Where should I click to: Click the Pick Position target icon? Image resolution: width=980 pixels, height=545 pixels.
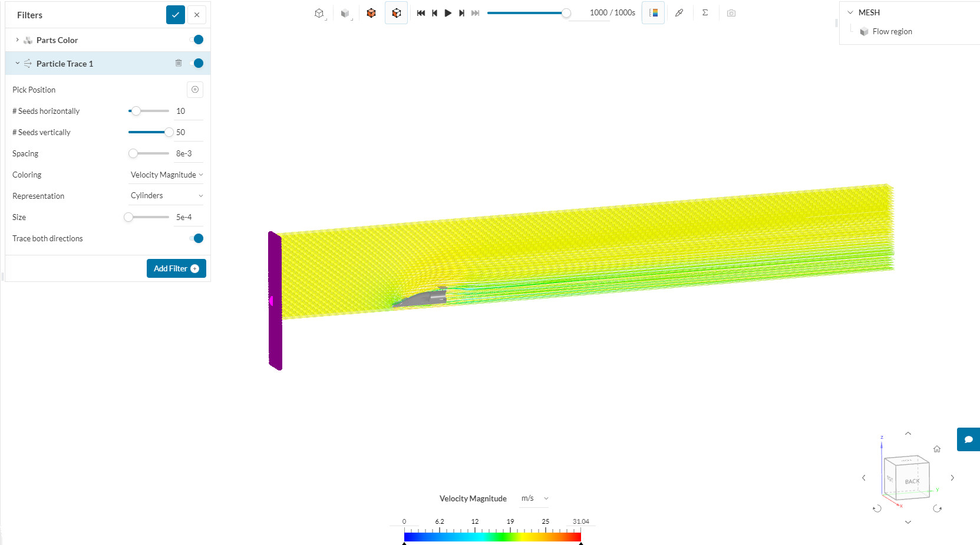(x=194, y=89)
